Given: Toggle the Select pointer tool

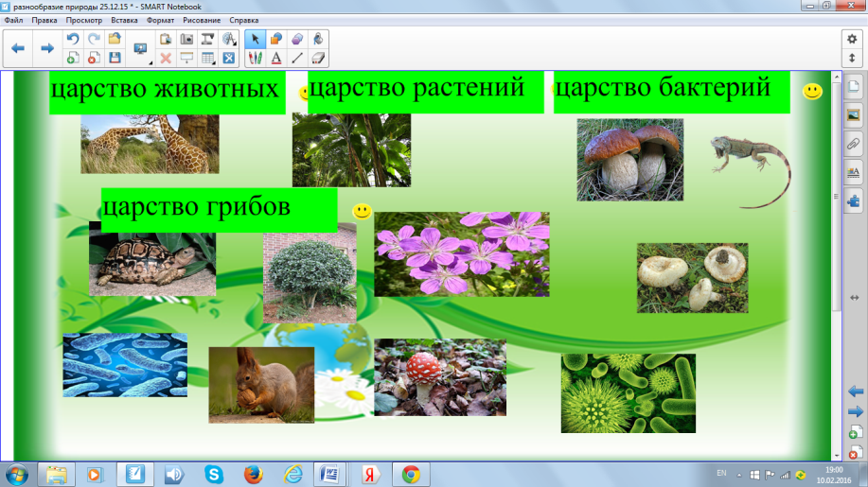Looking at the screenshot, I should [255, 39].
